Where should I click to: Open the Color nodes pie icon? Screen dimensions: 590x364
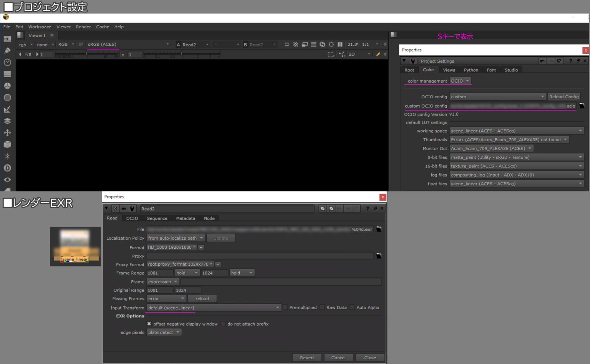(7, 86)
